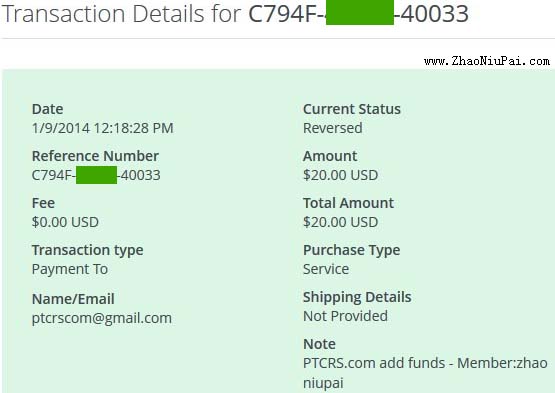555x393 pixels.
Task: Click the date value 1/9/2014 12:18:28 PM
Action: 103,128
